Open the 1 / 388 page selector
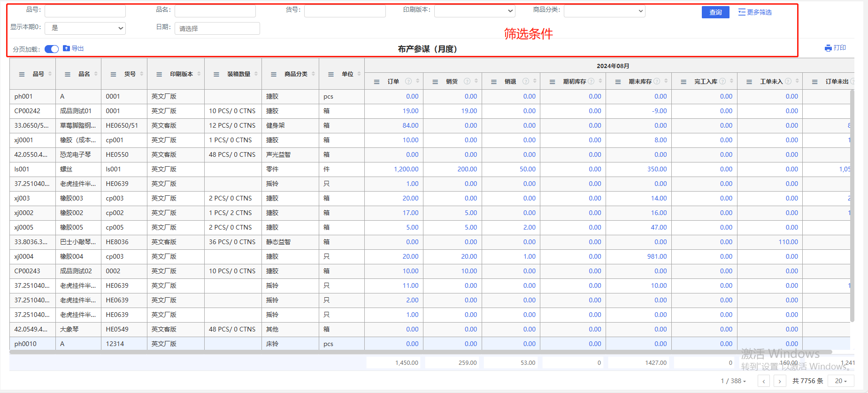 tap(733, 381)
